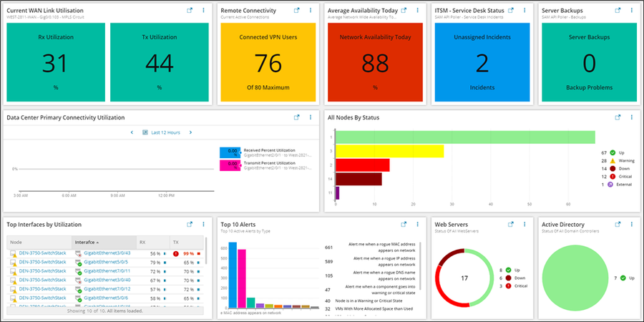Click the green Up bar in nodes chart

[x=465, y=137]
